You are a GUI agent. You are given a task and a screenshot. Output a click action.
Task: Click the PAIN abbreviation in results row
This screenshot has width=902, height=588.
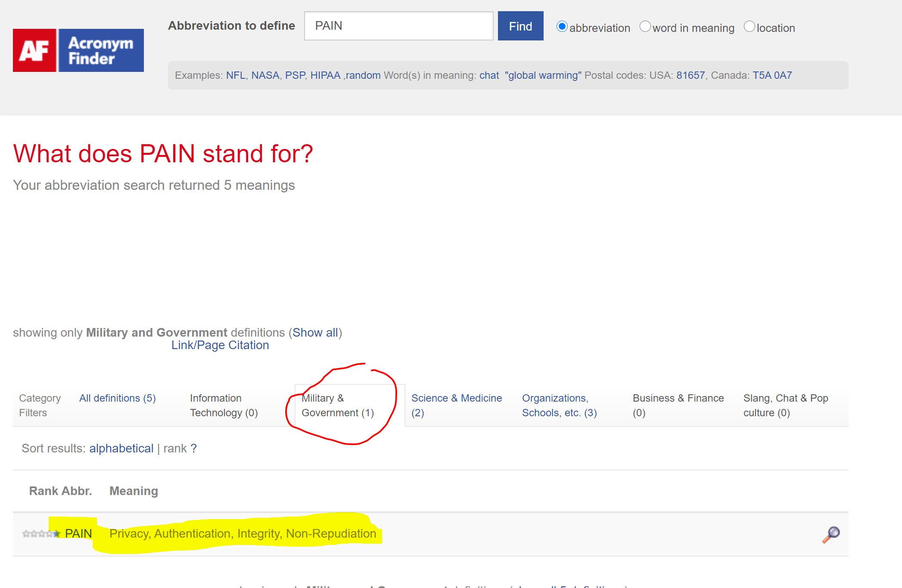(78, 534)
